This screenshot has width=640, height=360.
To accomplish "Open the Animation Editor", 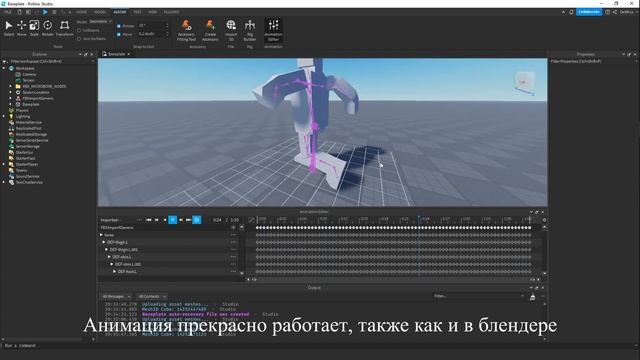I will pos(273,30).
